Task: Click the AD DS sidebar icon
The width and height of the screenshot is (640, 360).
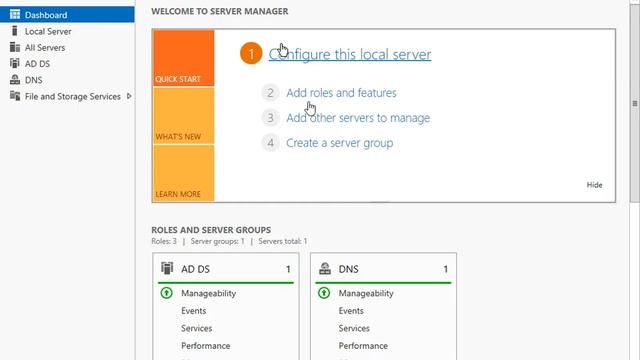Action: click(x=15, y=63)
